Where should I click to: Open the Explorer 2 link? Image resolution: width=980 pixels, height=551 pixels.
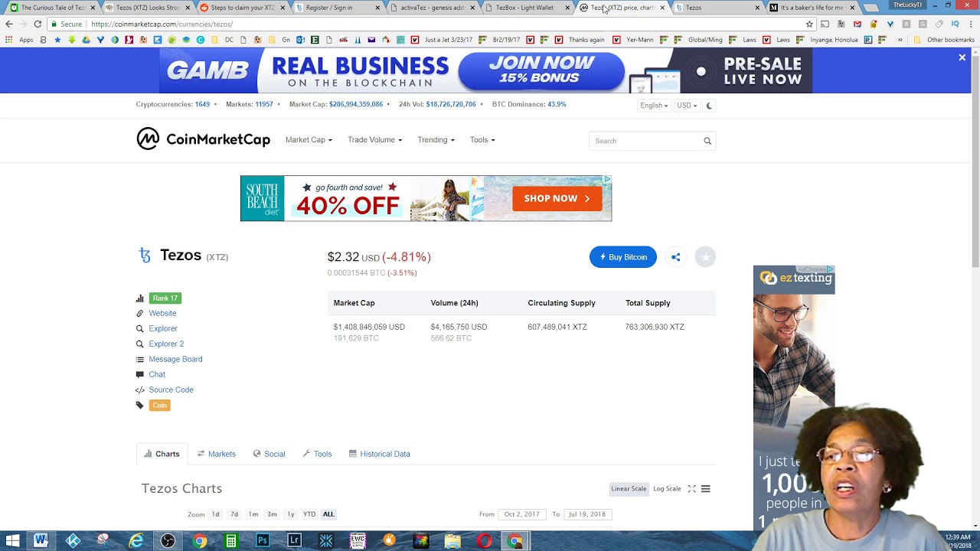pyautogui.click(x=166, y=344)
